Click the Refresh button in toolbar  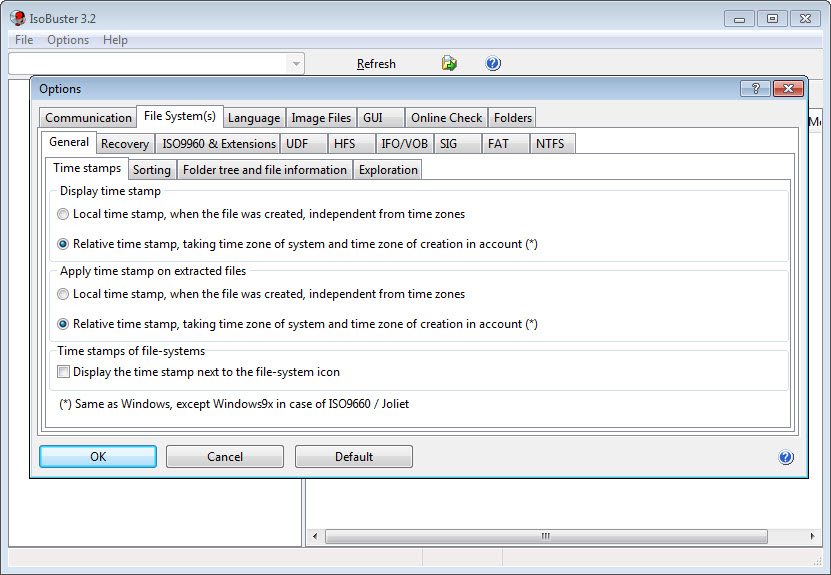click(376, 64)
